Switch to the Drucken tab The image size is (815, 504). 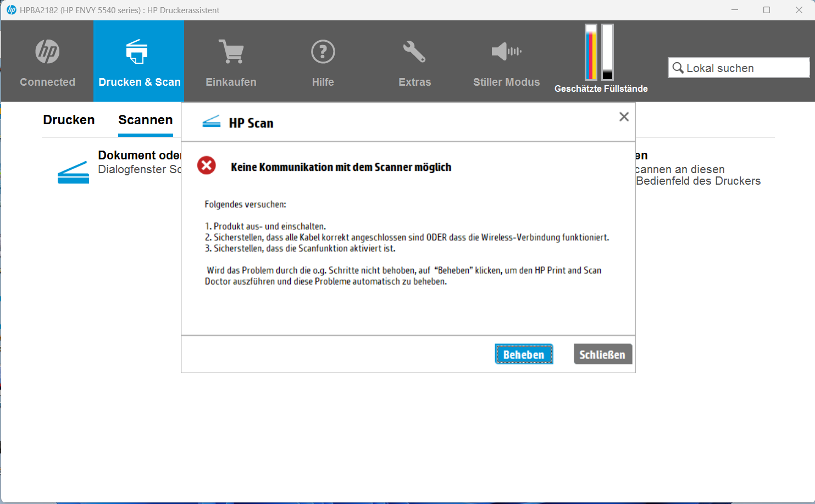pos(69,120)
